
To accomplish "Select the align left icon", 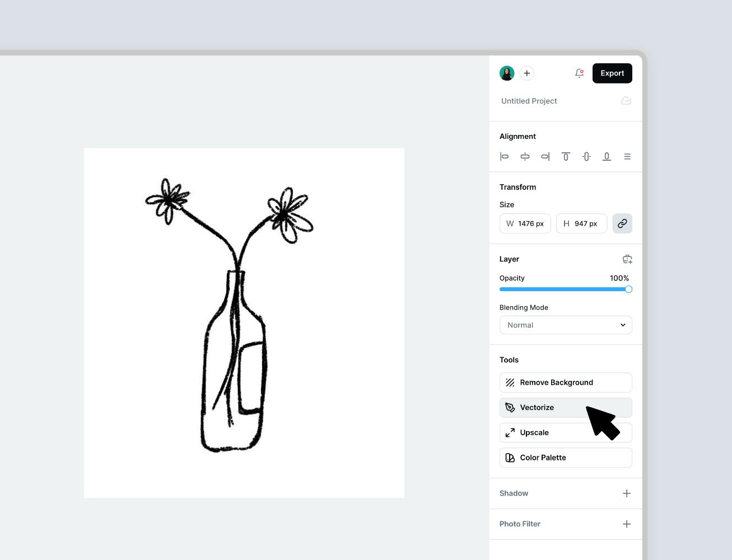I will (x=504, y=156).
